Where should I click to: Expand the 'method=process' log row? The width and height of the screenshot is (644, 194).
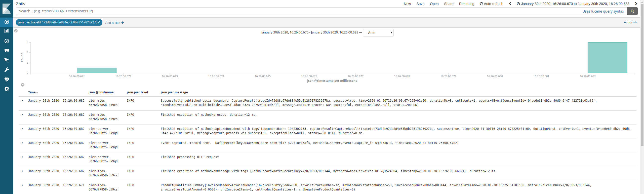[22, 115]
